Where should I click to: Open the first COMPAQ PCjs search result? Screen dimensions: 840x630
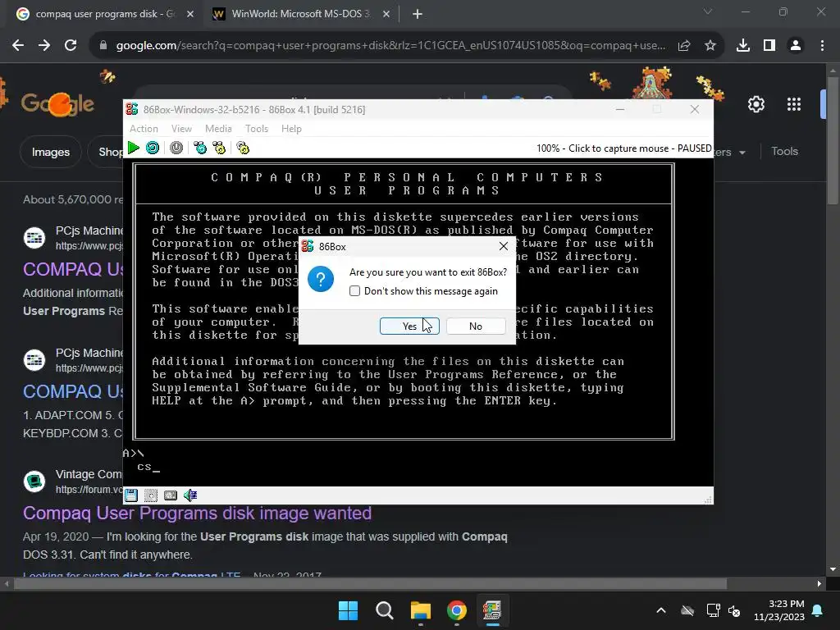pos(73,269)
